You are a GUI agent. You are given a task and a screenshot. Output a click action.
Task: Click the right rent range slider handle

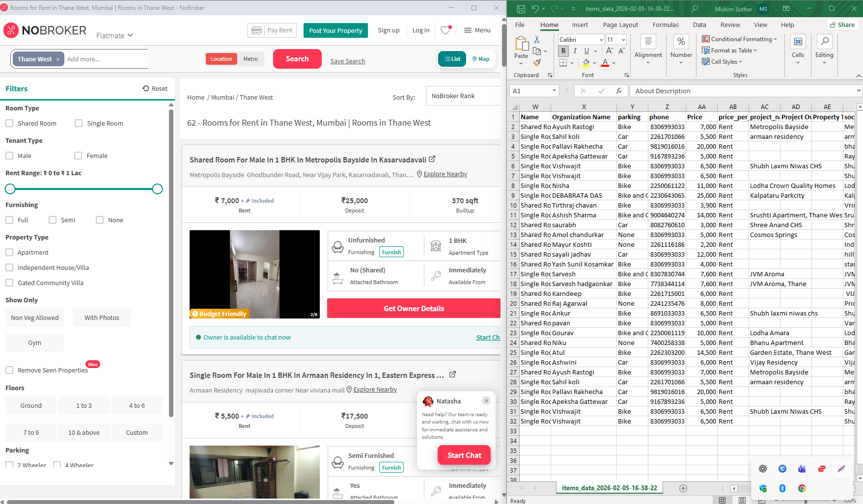[157, 189]
